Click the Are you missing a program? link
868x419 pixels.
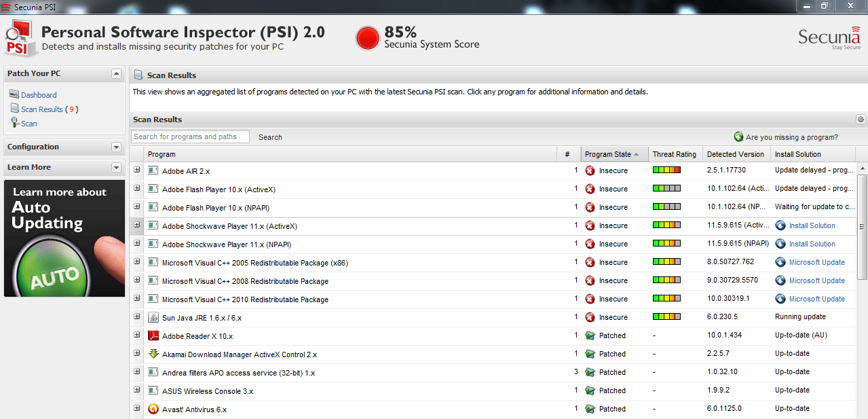click(x=792, y=137)
